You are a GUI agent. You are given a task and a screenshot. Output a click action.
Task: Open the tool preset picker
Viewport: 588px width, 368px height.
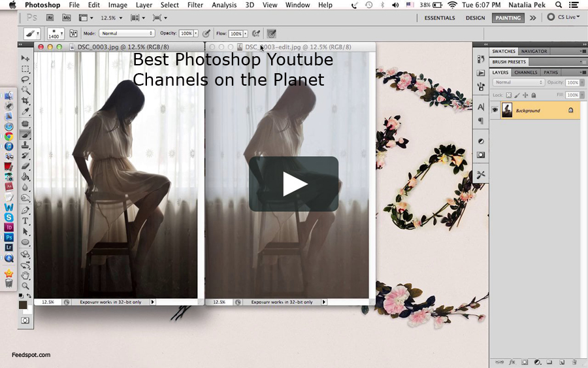[31, 33]
